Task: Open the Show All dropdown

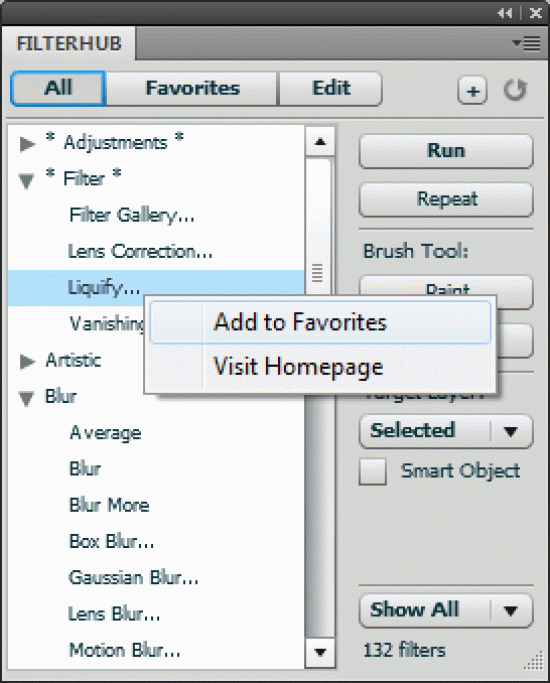Action: tap(446, 611)
